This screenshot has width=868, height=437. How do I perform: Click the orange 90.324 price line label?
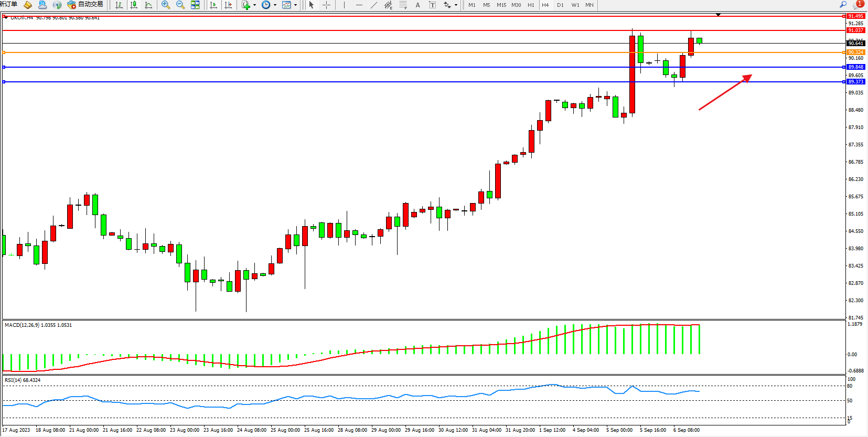(855, 52)
